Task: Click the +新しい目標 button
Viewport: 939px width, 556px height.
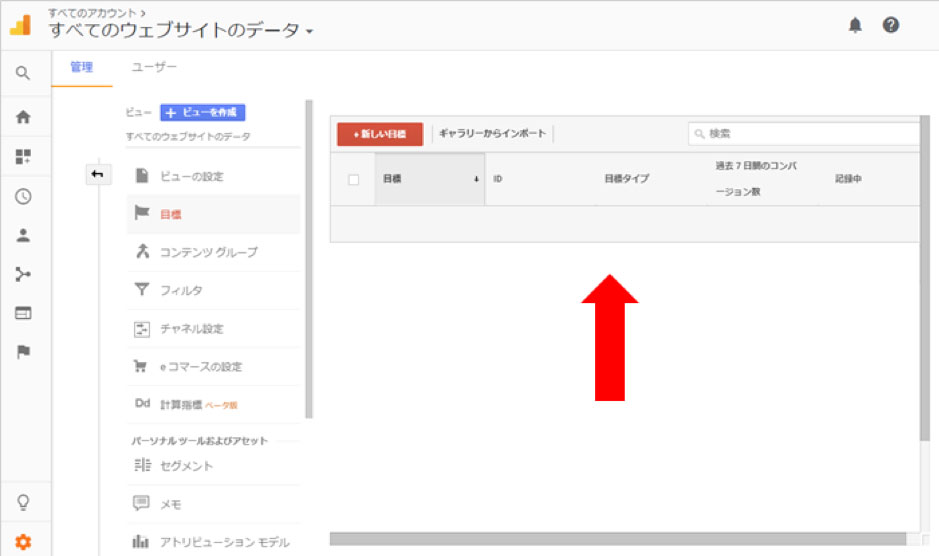Action: (x=380, y=134)
